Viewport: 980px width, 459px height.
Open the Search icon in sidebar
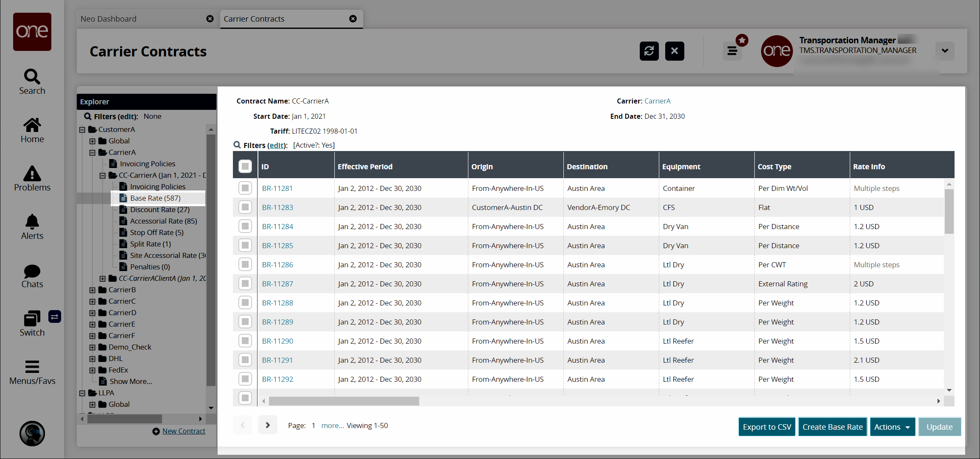point(32,81)
